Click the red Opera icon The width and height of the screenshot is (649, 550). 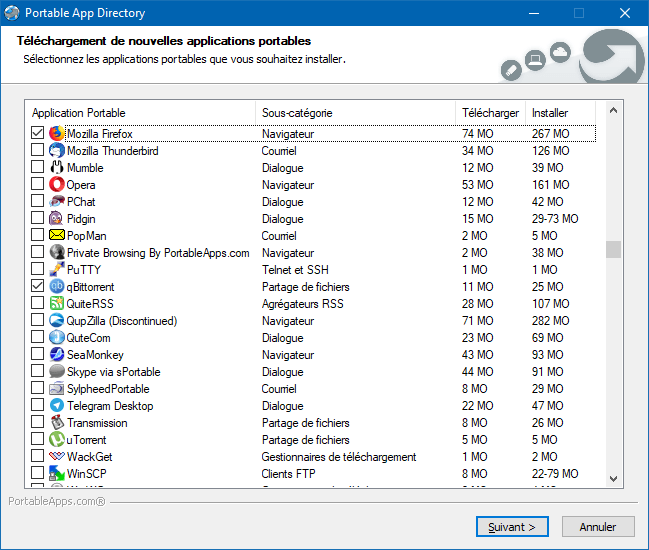point(57,184)
